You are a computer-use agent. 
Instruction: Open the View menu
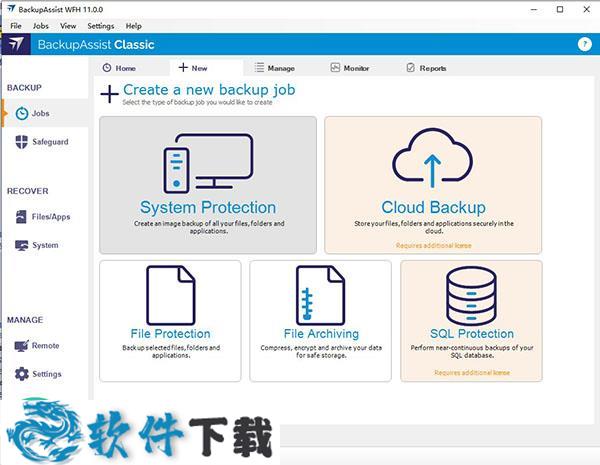68,26
